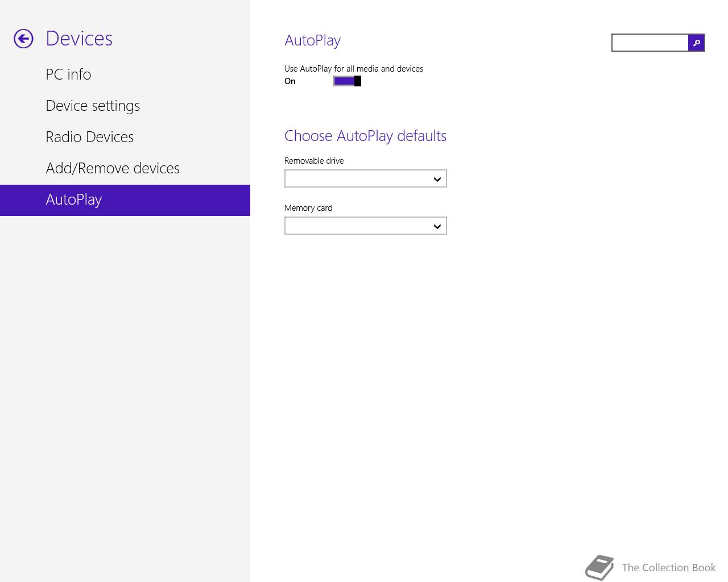Image resolution: width=728 pixels, height=582 pixels.
Task: Click the Devices page title
Action: (79, 39)
